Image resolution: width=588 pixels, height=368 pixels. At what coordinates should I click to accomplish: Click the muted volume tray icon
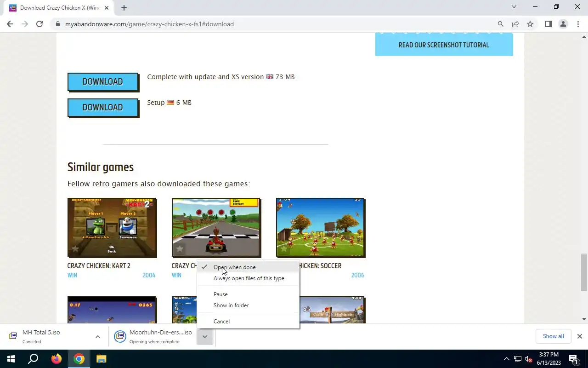pos(529,359)
